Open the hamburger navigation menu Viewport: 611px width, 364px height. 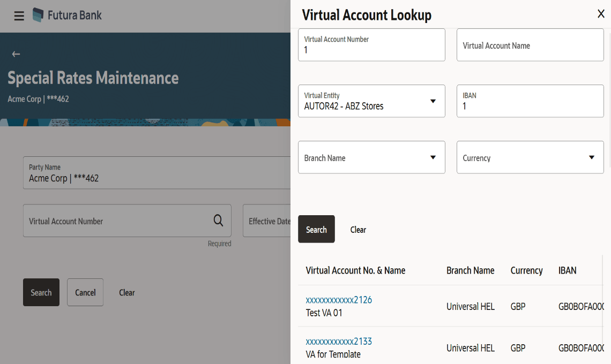click(x=19, y=16)
